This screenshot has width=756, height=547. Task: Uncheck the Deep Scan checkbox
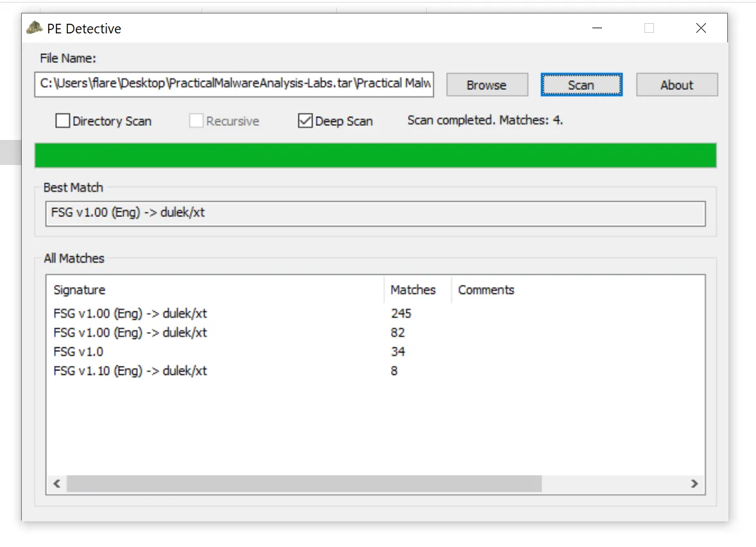[305, 121]
